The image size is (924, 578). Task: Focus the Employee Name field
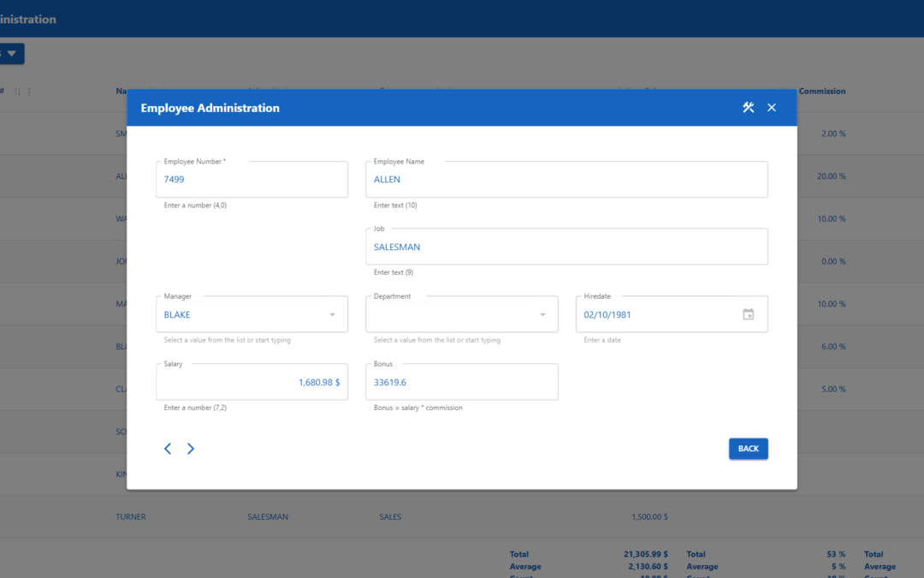566,179
